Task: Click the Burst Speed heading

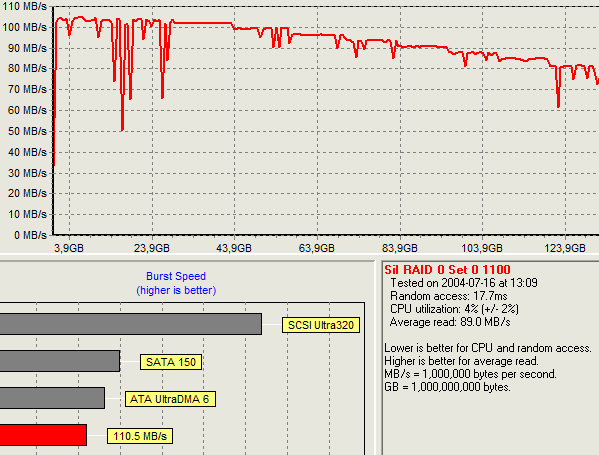Action: (176, 276)
